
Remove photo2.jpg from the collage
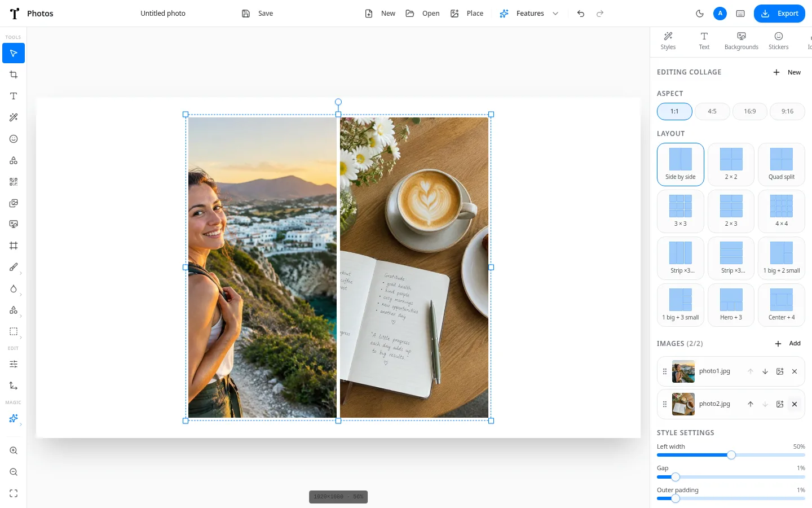(795, 404)
